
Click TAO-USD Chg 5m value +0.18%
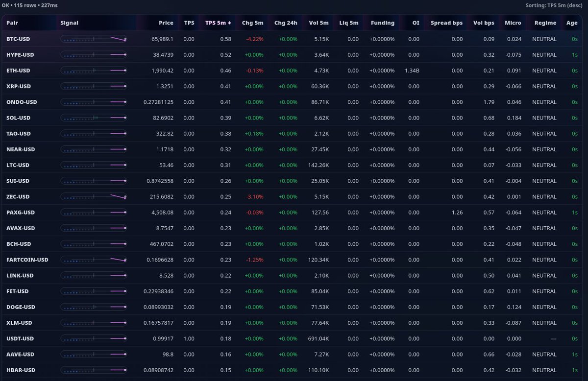(254, 134)
